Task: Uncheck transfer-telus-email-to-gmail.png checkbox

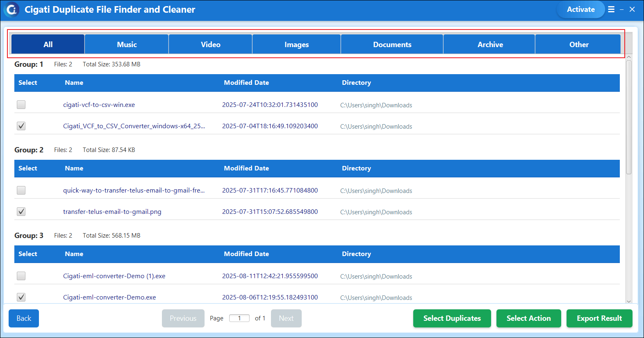Action: click(21, 212)
